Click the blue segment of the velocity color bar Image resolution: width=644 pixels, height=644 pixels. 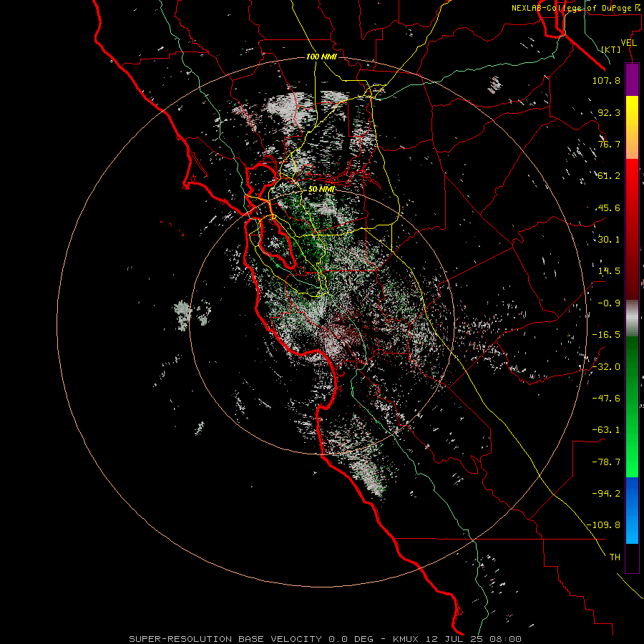pyautogui.click(x=632, y=510)
